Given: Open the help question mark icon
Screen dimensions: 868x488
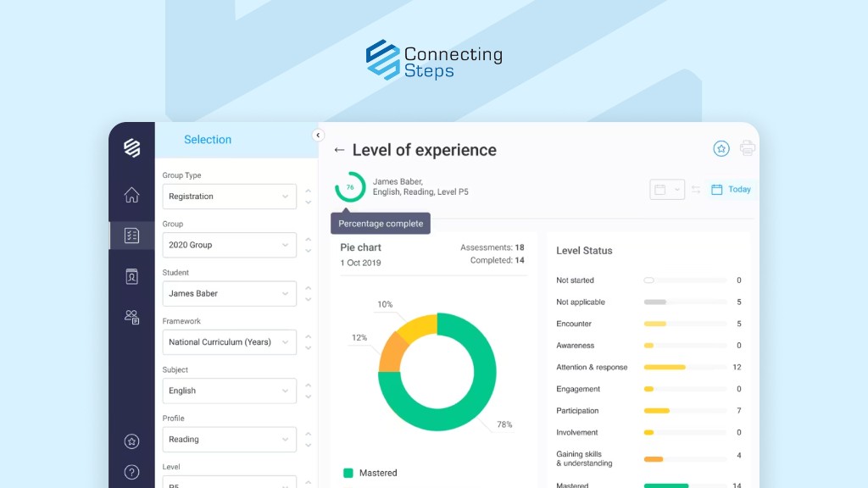Looking at the screenshot, I should [x=131, y=472].
